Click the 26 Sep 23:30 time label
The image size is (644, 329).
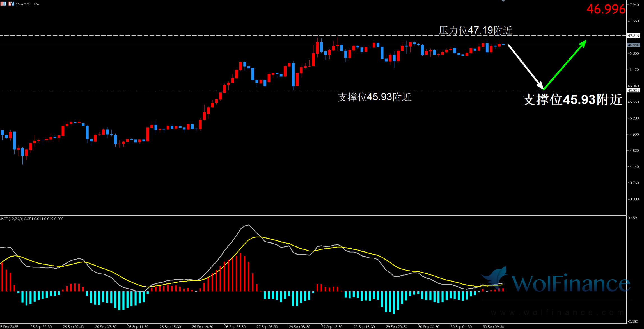pyautogui.click(x=235, y=327)
